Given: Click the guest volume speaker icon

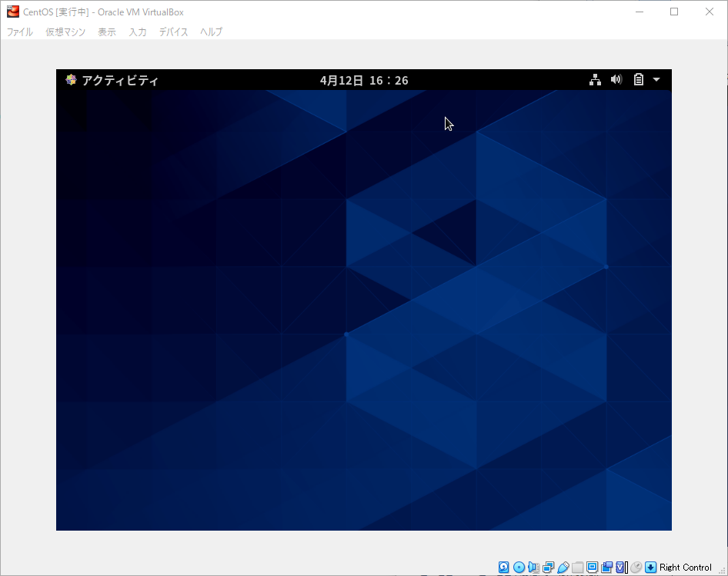Looking at the screenshot, I should point(616,79).
